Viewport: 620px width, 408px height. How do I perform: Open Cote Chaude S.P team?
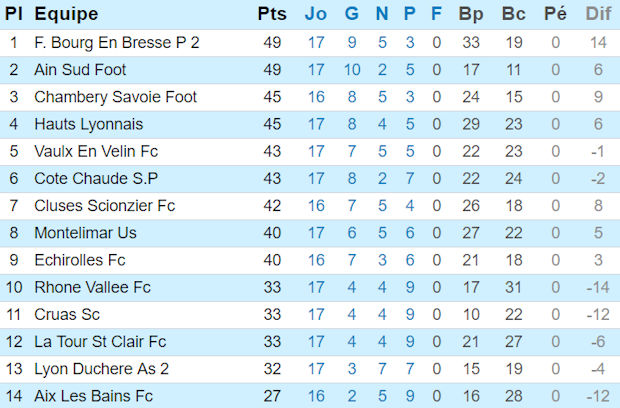[96, 178]
